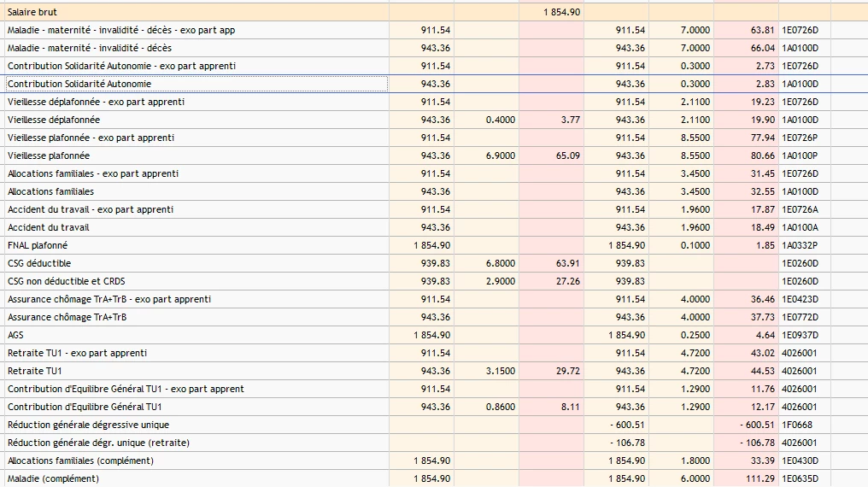The height and width of the screenshot is (487, 868).
Task: Select the CSG déductible label cell
Action: [39, 263]
